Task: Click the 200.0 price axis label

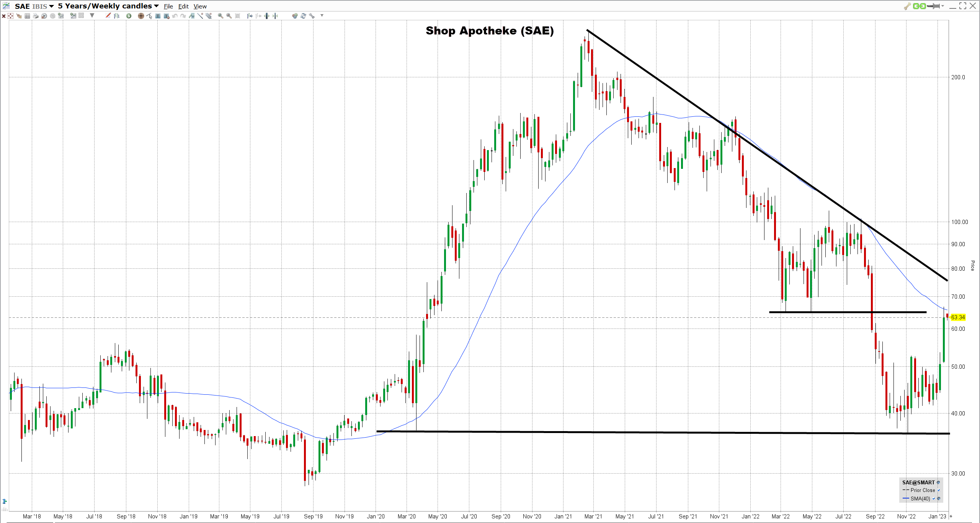Action: 958,77
